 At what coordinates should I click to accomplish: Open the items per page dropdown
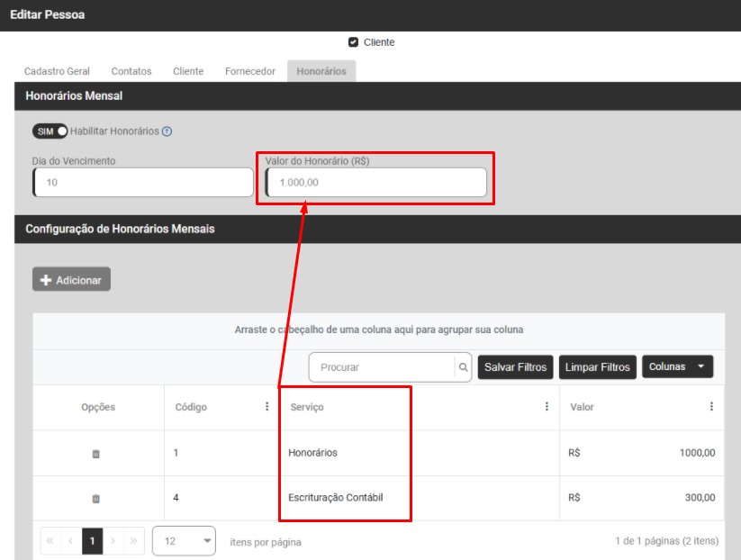click(184, 541)
